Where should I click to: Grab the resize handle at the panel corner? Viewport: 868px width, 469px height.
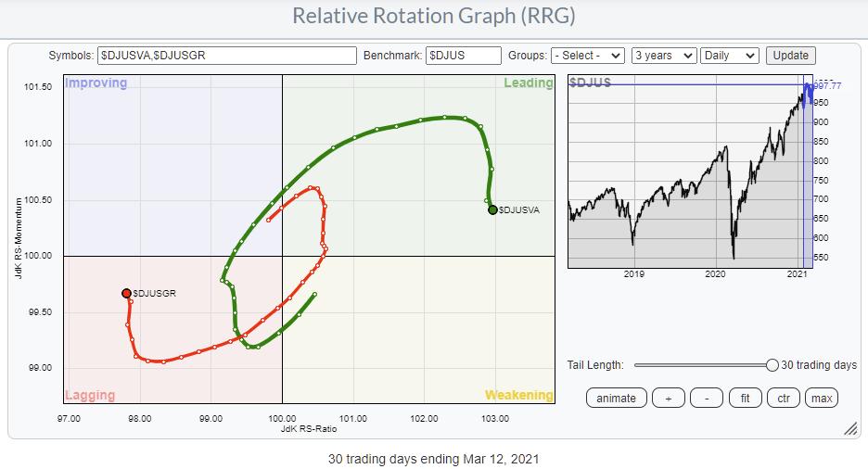tap(849, 428)
